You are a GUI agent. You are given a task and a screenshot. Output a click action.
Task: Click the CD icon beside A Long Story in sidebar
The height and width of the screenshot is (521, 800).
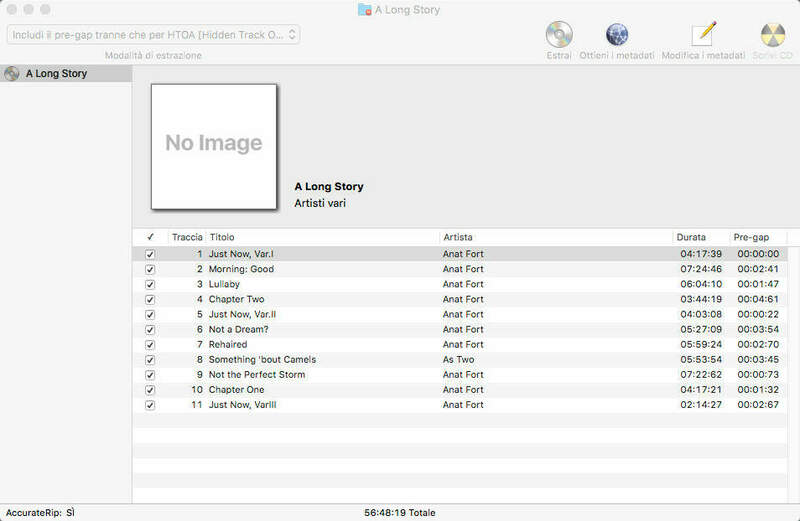(x=12, y=73)
